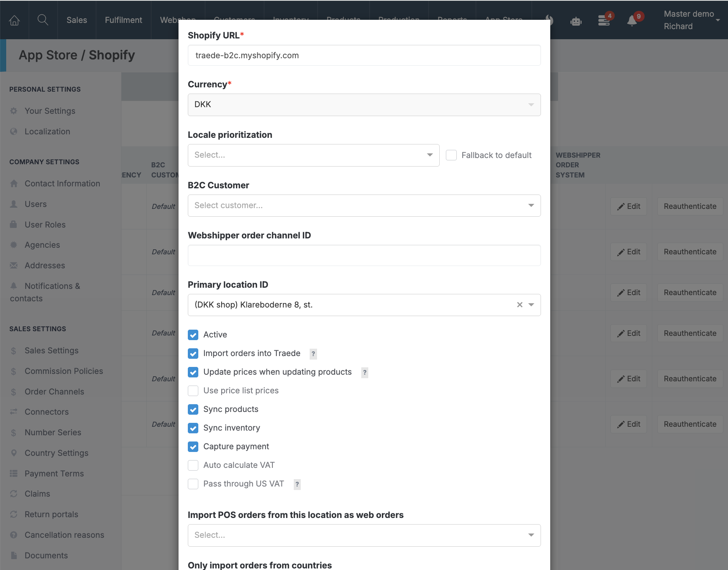Click the third row's Edit button
The width and height of the screenshot is (728, 570).
(629, 293)
